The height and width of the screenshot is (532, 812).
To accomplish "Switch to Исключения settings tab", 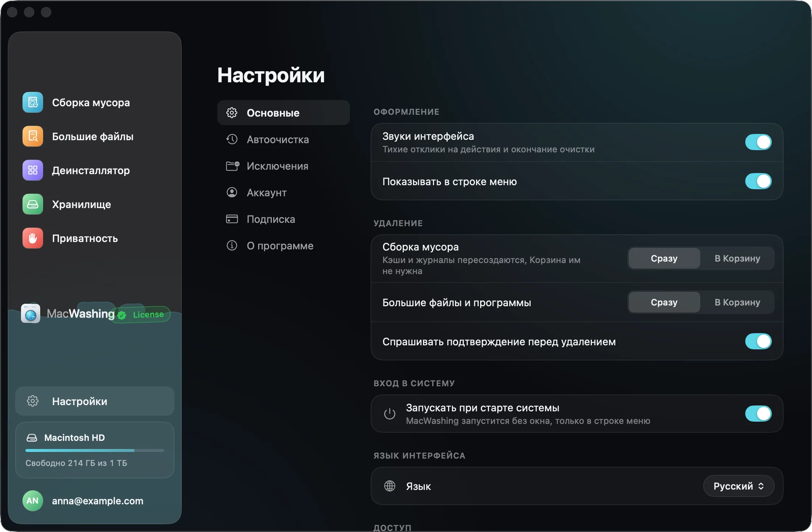I will [x=283, y=166].
